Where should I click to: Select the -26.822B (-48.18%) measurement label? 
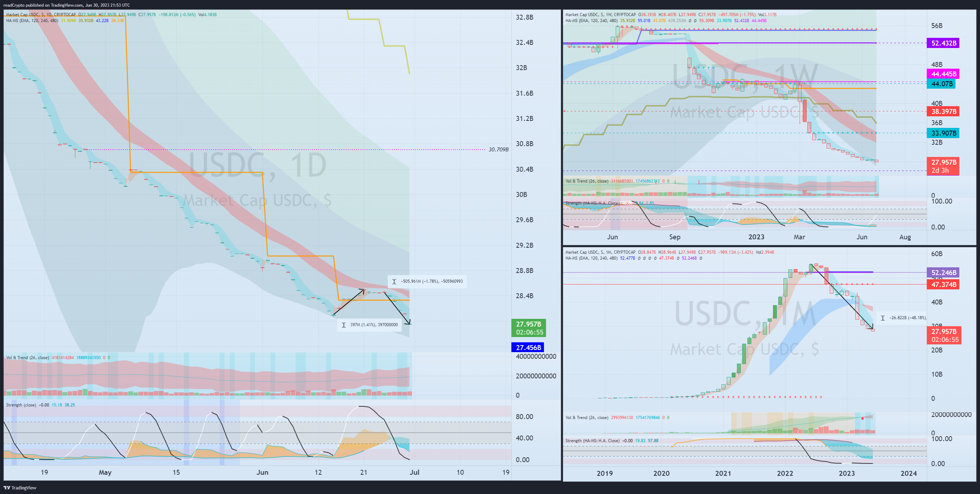[x=902, y=317]
